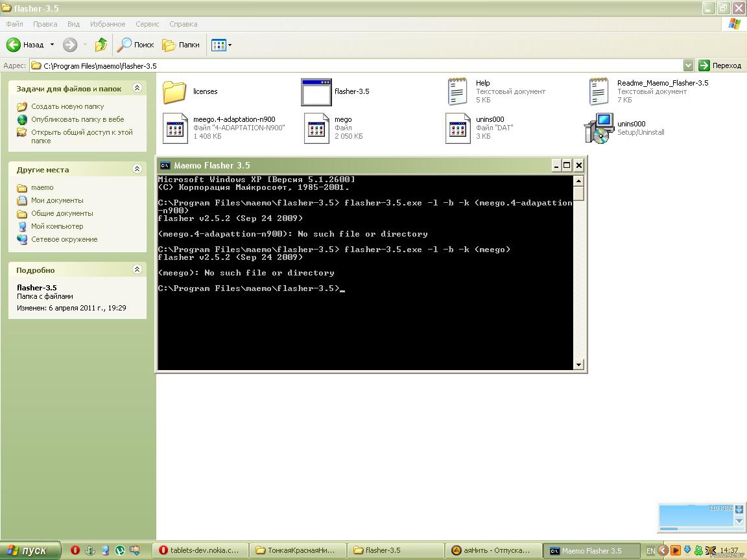Open the Сервис menu
Image resolution: width=747 pixels, height=560 pixels.
click(x=147, y=24)
